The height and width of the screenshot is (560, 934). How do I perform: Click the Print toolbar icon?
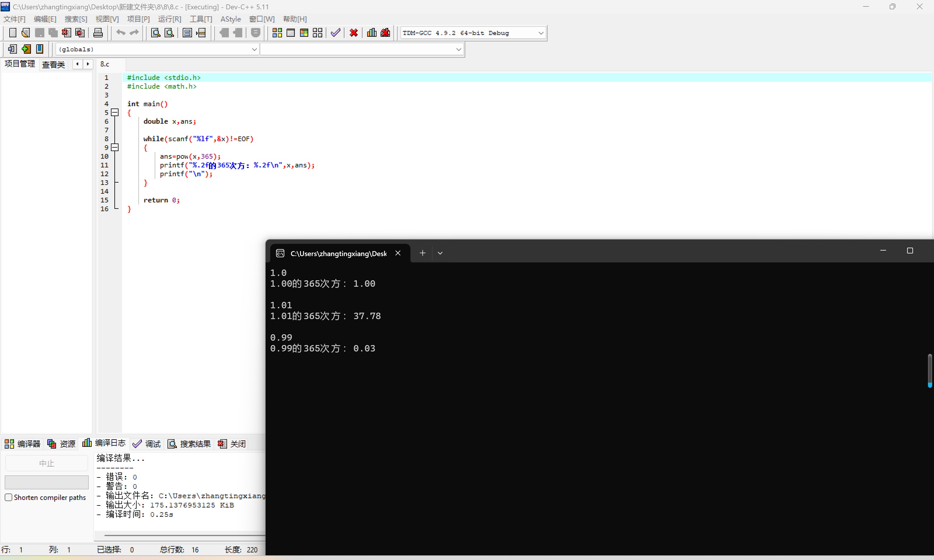(x=98, y=33)
